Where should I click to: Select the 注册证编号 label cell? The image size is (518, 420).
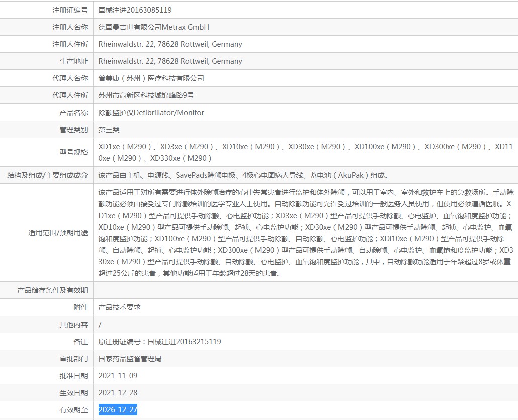pos(47,10)
